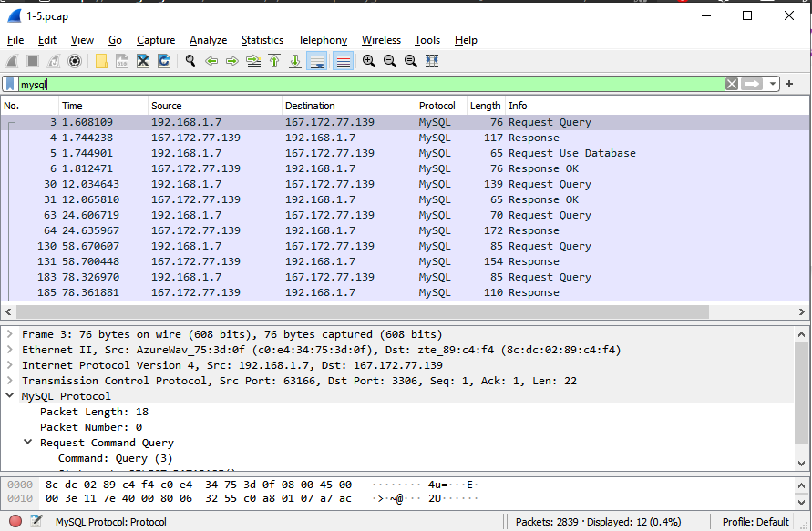Select packet 30 Request Query row
The height and width of the screenshot is (531, 812).
(405, 184)
